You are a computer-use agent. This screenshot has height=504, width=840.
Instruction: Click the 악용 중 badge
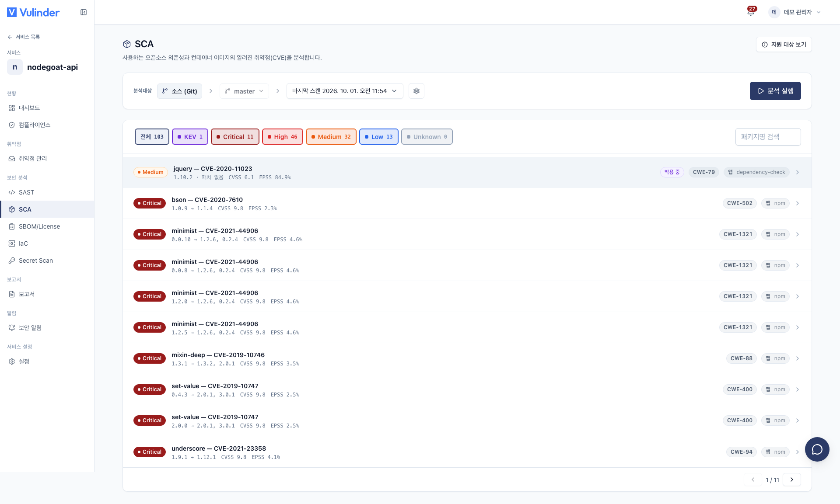[x=672, y=172]
